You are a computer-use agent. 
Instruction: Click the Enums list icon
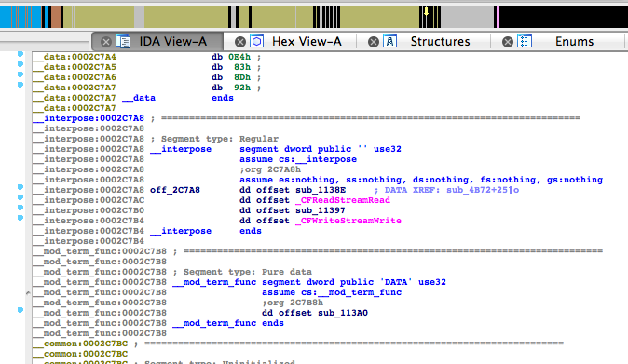[525, 41]
